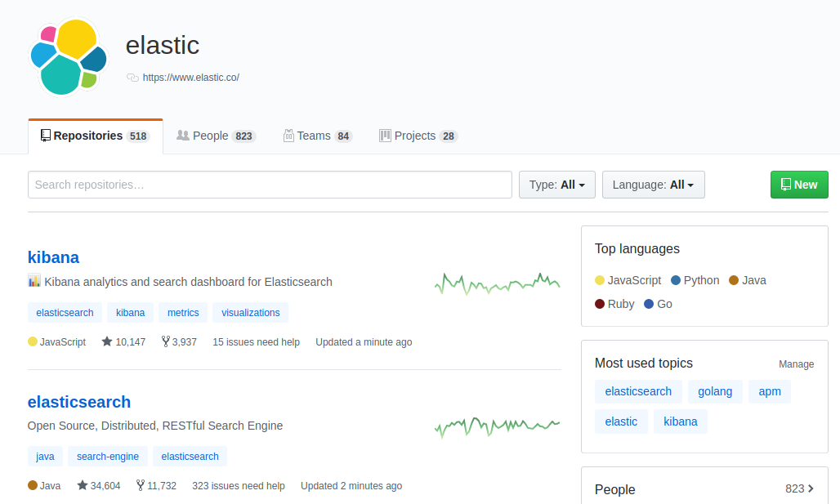Click the People 823 count link in sidebar
Image resolution: width=840 pixels, height=504 pixels.
pos(800,488)
